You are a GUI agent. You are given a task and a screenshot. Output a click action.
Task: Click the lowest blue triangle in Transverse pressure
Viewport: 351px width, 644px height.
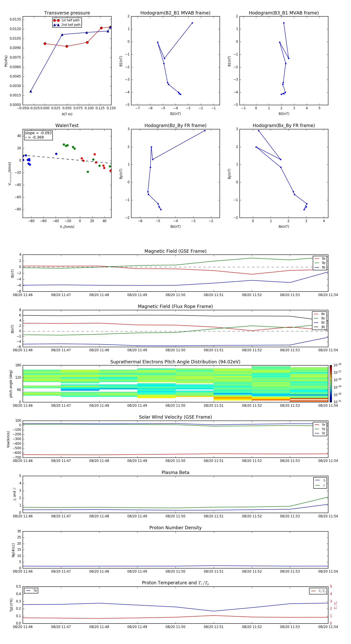[x=31, y=91]
